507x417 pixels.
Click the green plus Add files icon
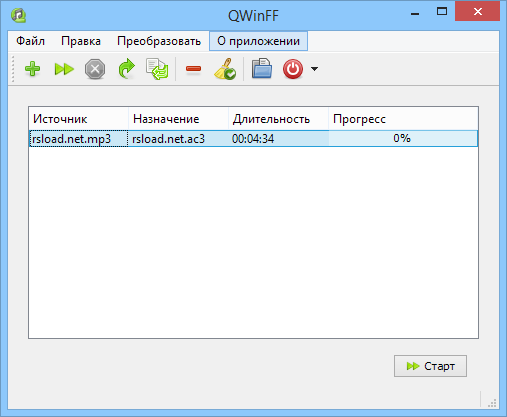click(32, 69)
